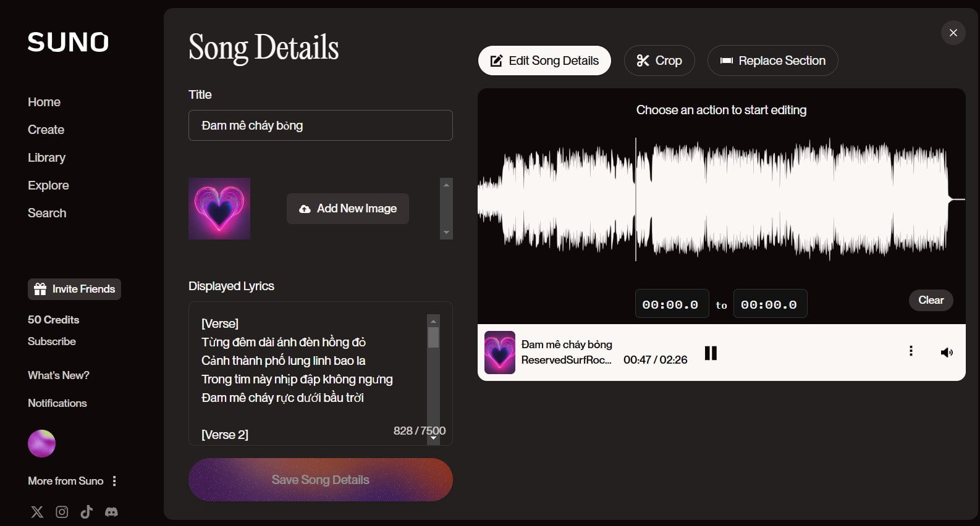Expand the More from Suno menu
The width and height of the screenshot is (980, 526).
pos(114,481)
